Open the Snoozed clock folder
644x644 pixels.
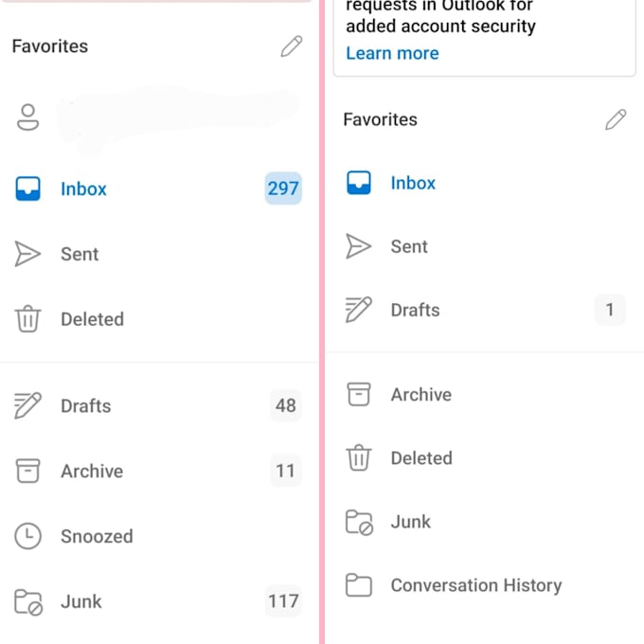(159, 536)
